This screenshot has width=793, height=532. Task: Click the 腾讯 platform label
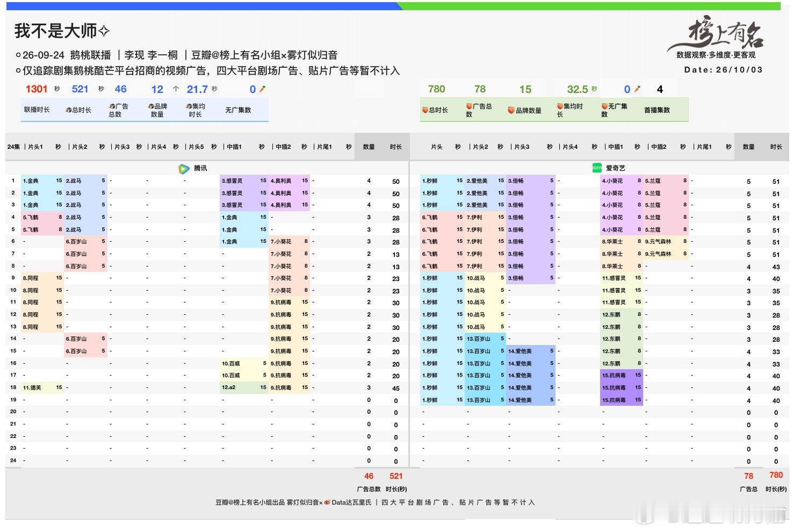200,169
